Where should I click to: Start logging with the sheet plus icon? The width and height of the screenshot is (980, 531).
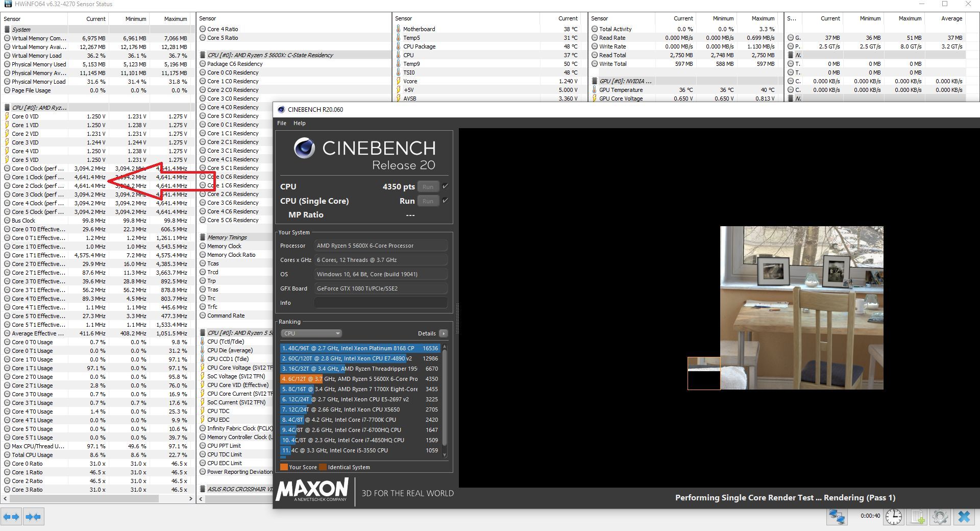(x=917, y=517)
